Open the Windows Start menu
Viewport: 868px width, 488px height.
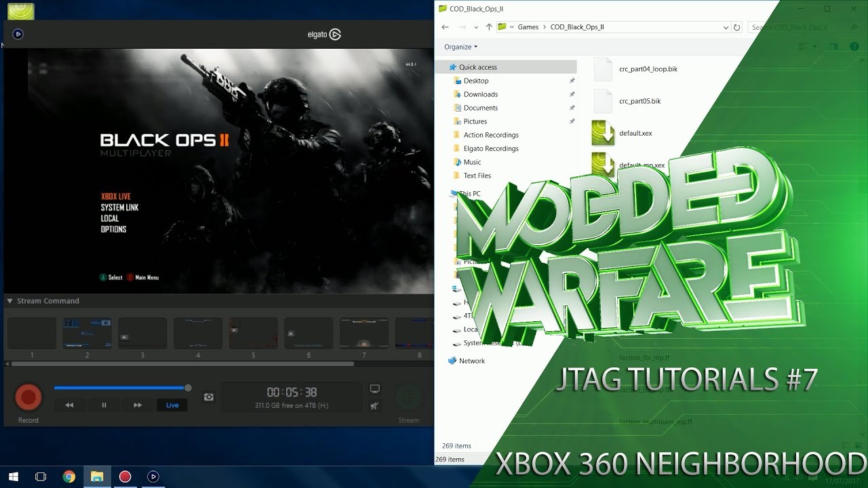[13, 476]
